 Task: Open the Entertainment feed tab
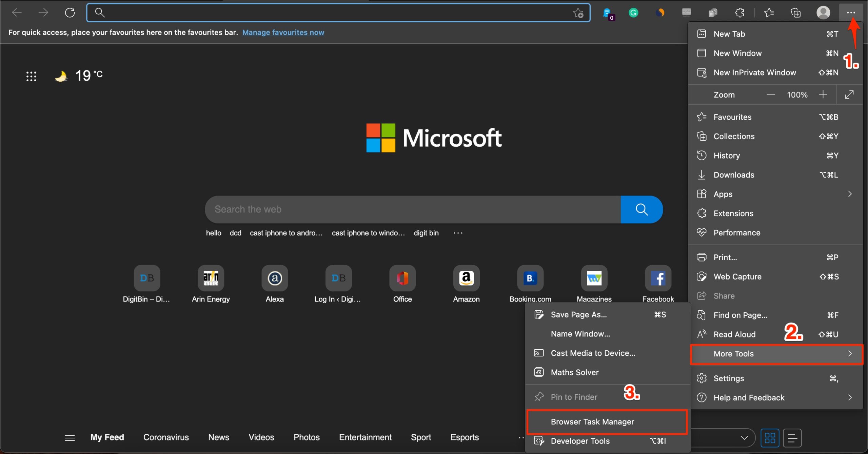point(365,437)
